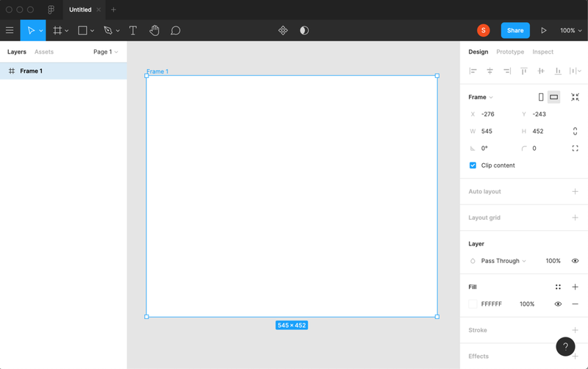Switch to the Assets tab
This screenshot has width=588, height=369.
(44, 51)
